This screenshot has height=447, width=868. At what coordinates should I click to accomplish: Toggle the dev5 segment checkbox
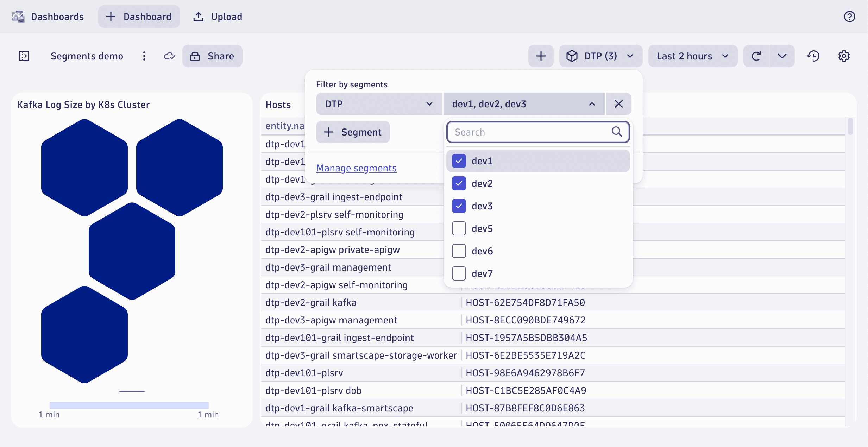[459, 228]
